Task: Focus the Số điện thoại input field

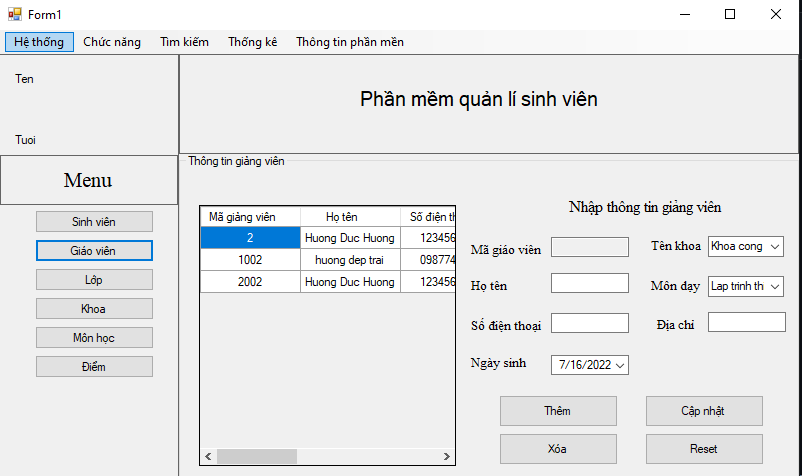Action: click(590, 323)
